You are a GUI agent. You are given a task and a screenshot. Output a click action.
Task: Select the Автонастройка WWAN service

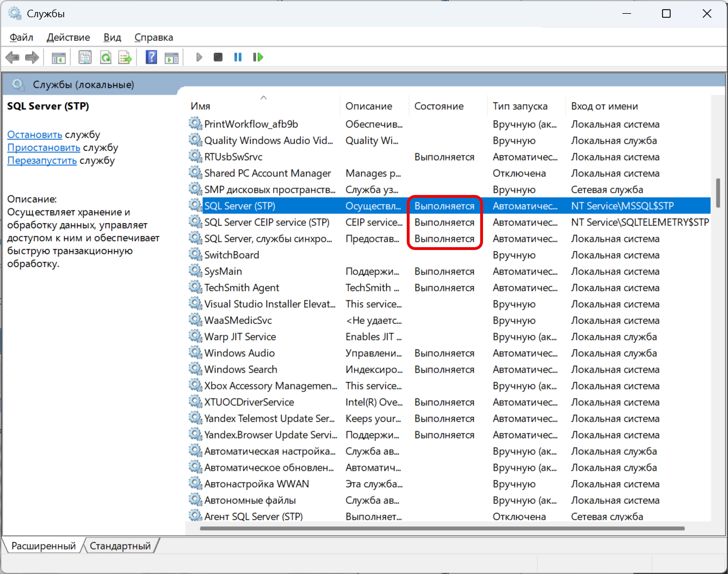pos(449,484)
